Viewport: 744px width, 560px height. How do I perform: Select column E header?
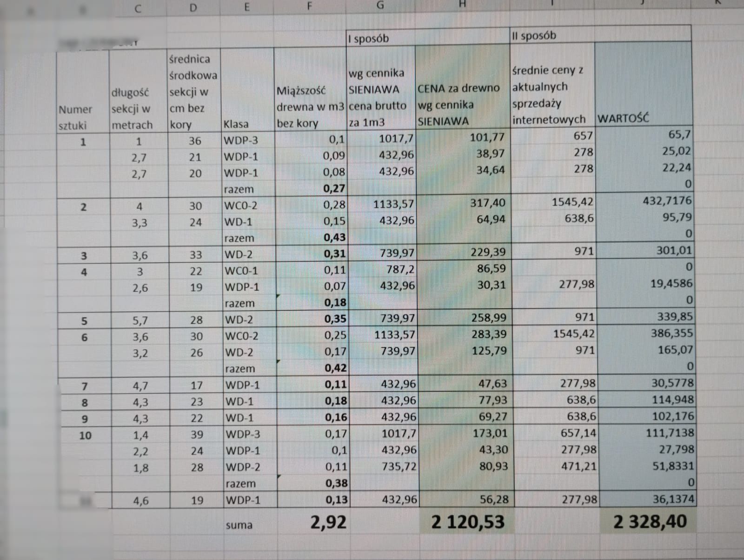pos(246,7)
